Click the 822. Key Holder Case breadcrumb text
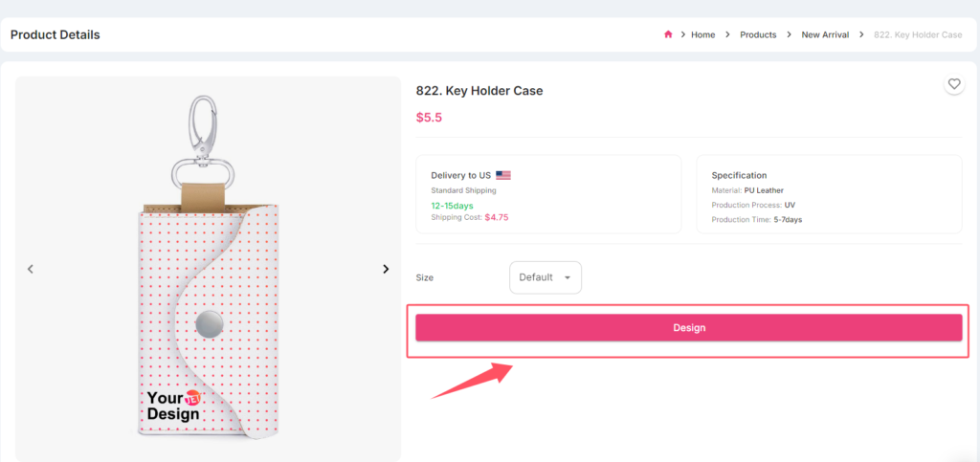Screen dimensions: 980x462 pos(918,35)
